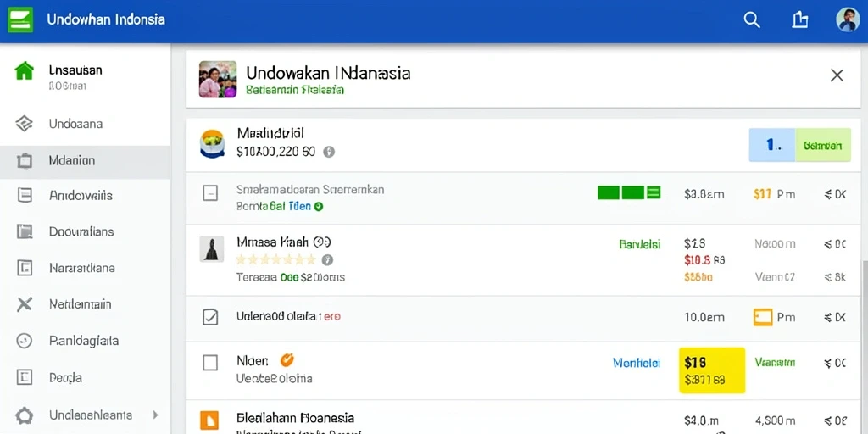Click the 10.0am time value

[704, 317]
